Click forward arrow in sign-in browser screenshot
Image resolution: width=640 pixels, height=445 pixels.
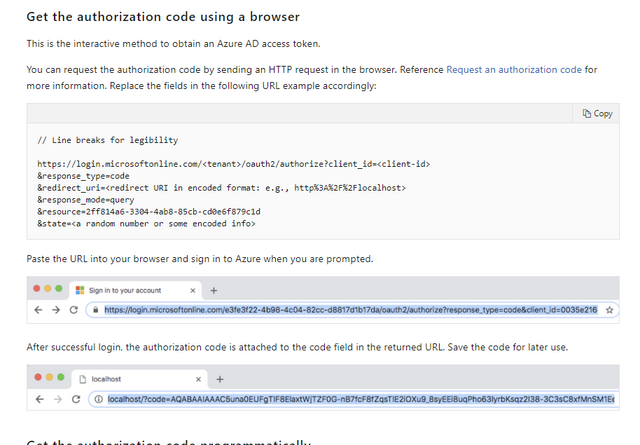56,310
